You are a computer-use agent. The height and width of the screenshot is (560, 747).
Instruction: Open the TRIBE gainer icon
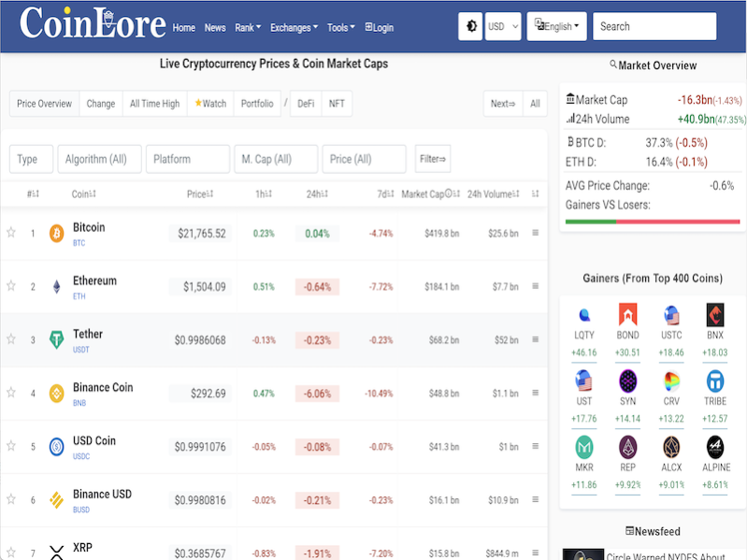[715, 381]
